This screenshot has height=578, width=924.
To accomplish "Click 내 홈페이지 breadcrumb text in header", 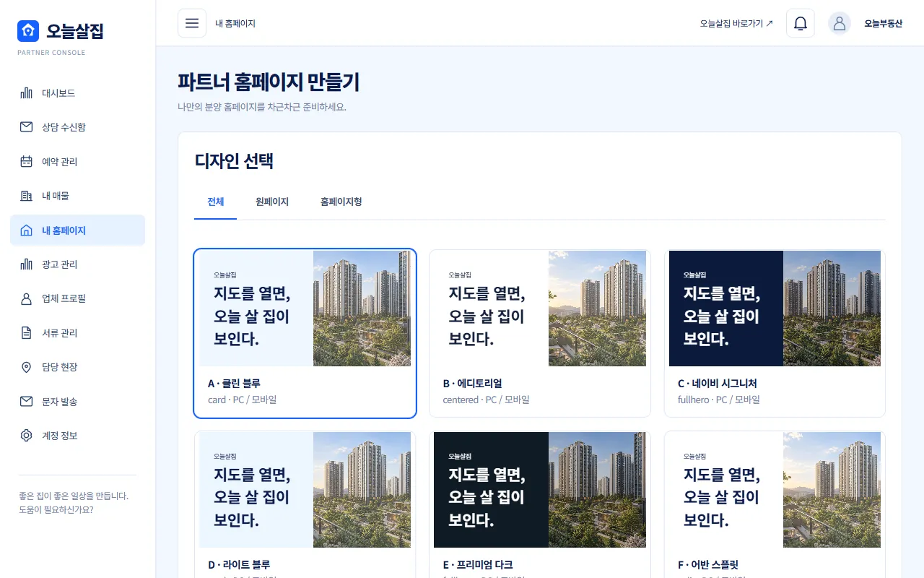I will [235, 23].
